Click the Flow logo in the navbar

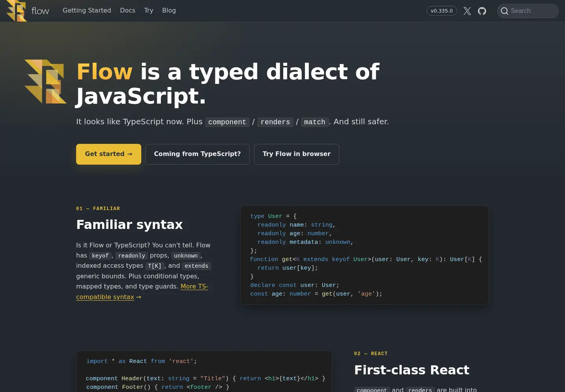click(x=16, y=11)
